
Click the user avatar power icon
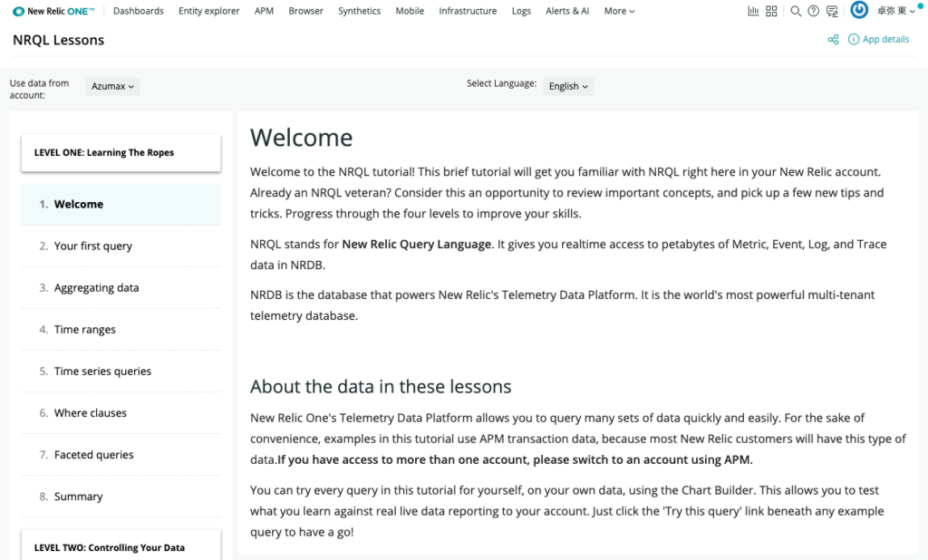click(x=859, y=10)
